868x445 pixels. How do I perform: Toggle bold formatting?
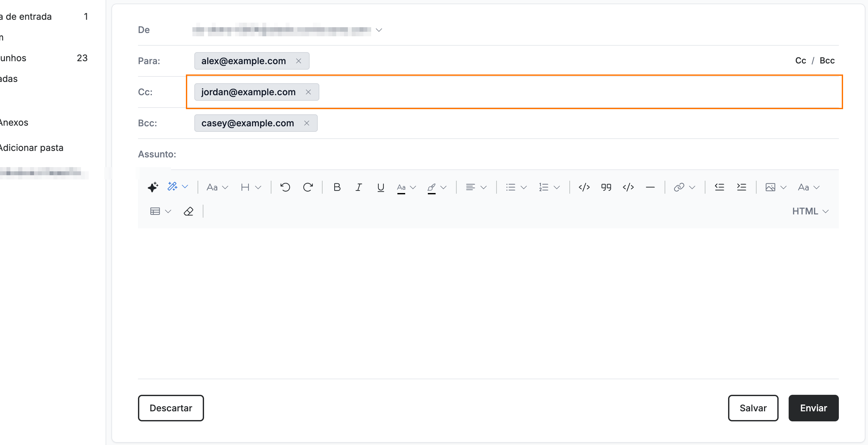(337, 187)
